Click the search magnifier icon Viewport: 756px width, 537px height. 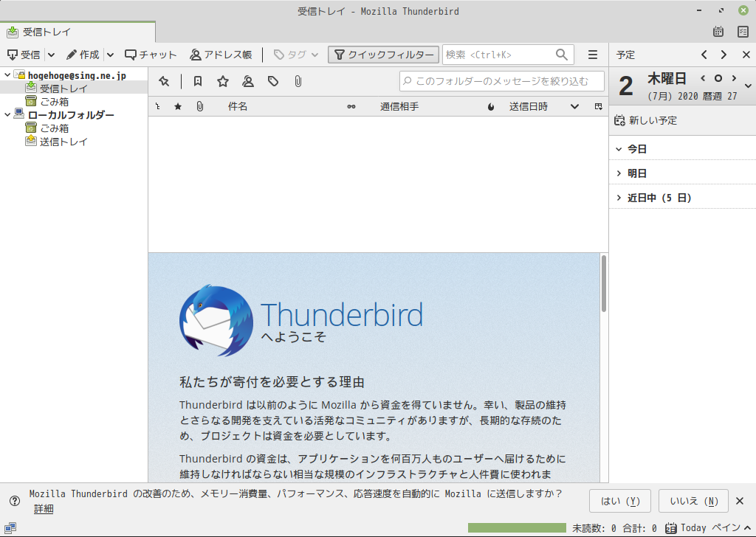pyautogui.click(x=562, y=55)
